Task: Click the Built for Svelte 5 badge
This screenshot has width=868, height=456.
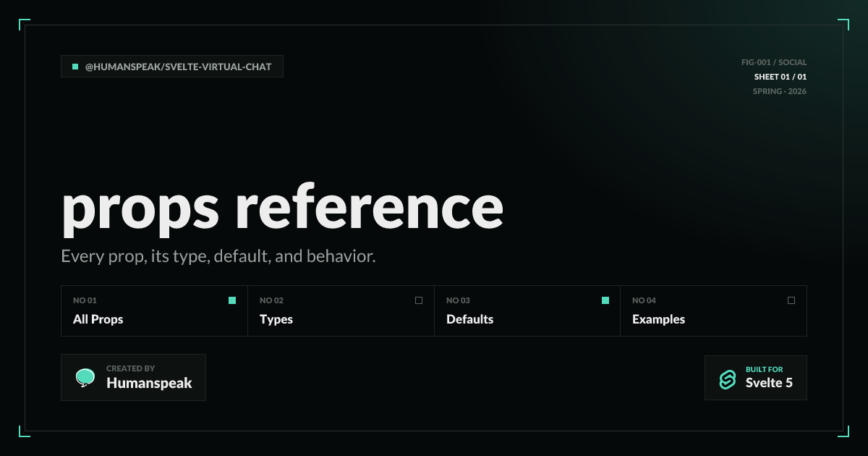Action: 756,378
